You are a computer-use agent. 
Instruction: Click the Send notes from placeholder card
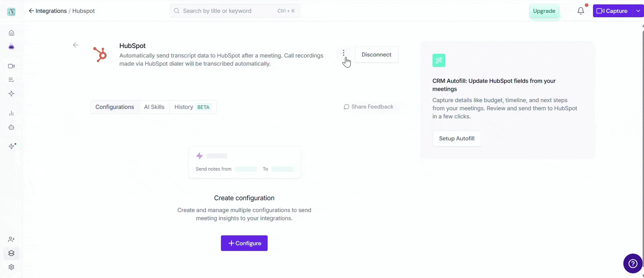click(244, 162)
